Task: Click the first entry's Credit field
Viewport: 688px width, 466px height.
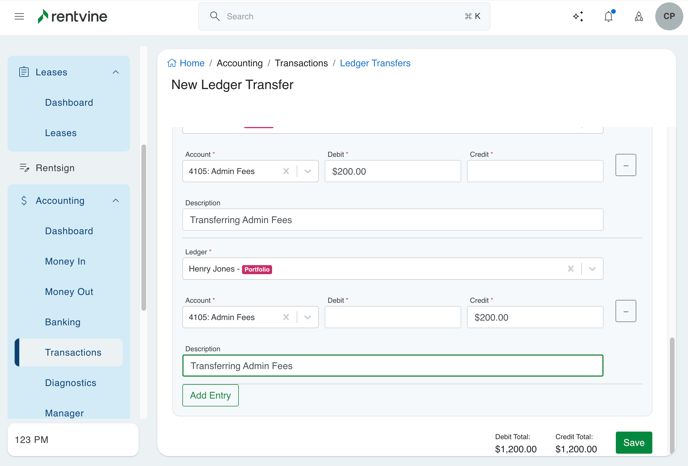Action: coord(535,172)
